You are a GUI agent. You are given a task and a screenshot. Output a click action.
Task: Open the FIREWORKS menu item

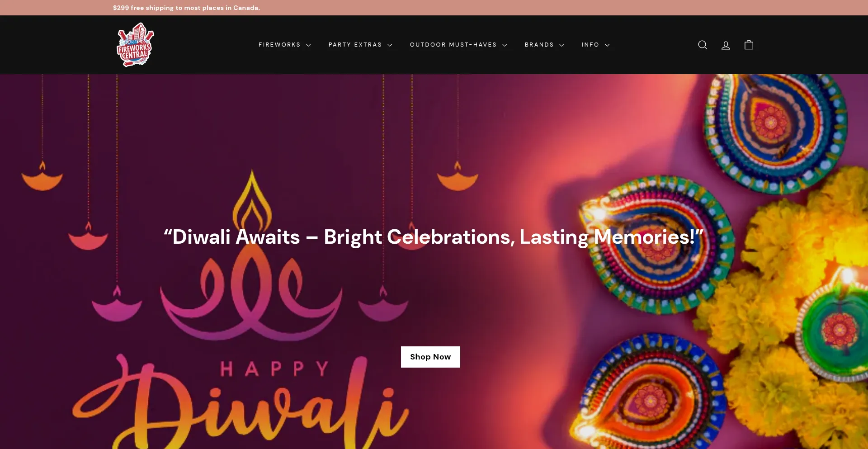click(279, 45)
